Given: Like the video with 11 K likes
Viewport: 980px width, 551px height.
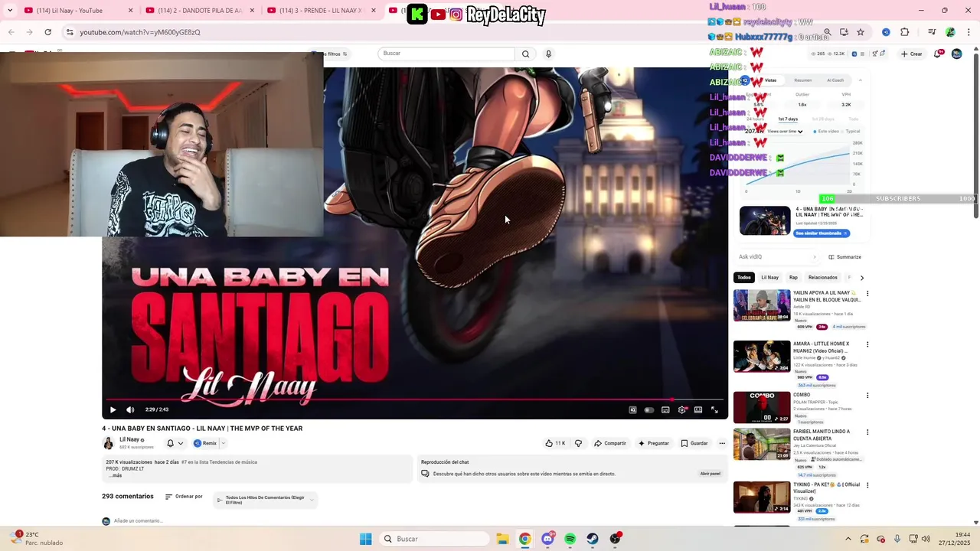Looking at the screenshot, I should point(556,443).
